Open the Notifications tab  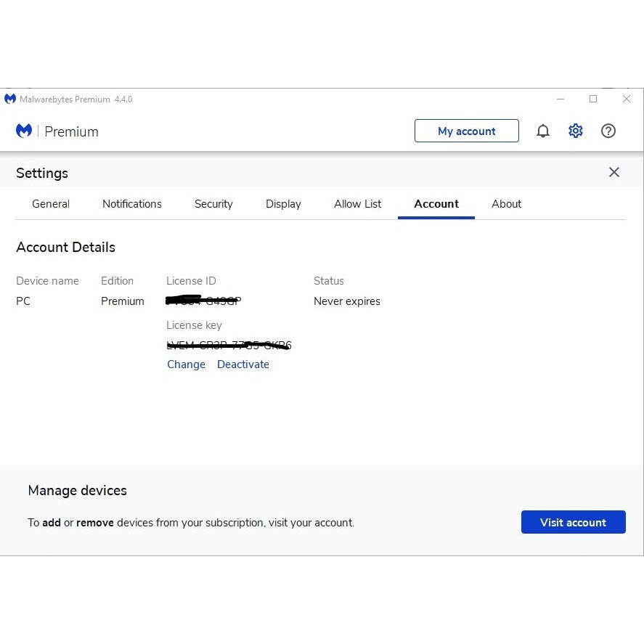click(132, 204)
